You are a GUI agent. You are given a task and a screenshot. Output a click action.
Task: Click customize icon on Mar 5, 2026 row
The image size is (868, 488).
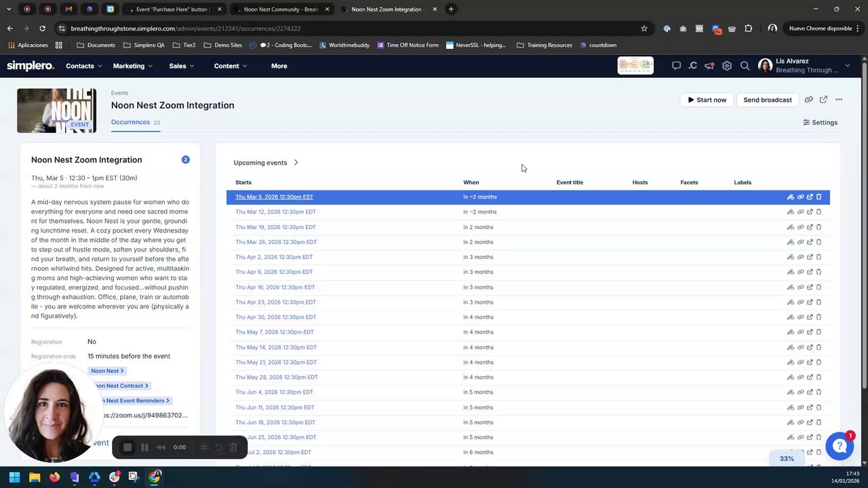pyautogui.click(x=791, y=197)
